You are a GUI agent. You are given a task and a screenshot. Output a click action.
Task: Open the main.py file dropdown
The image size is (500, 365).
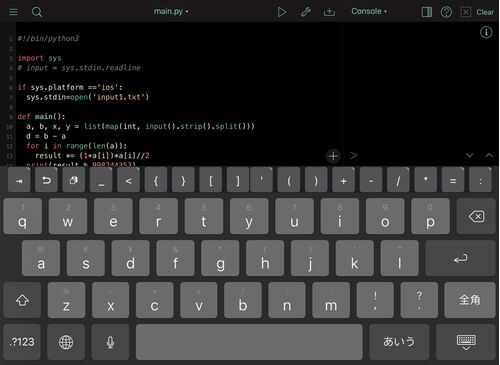point(171,11)
